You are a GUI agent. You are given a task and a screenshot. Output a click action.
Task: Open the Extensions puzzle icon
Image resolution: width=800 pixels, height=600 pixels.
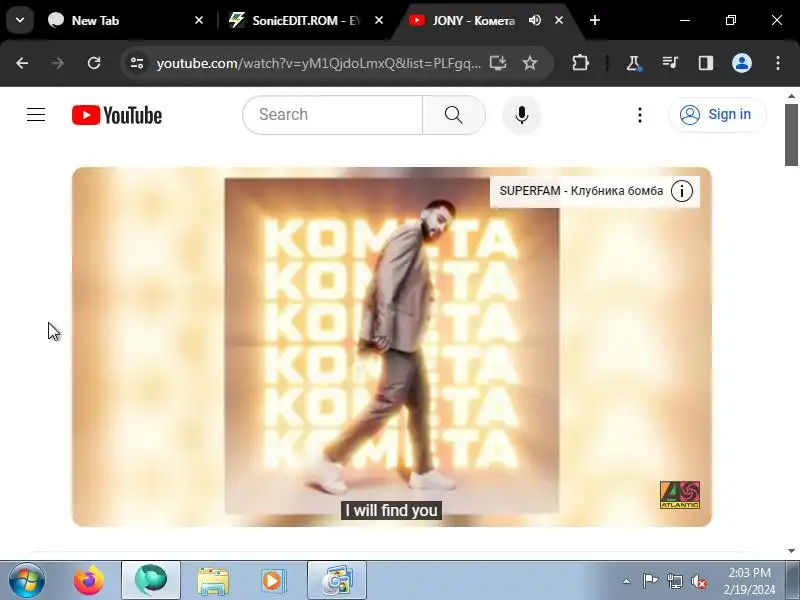(x=581, y=63)
